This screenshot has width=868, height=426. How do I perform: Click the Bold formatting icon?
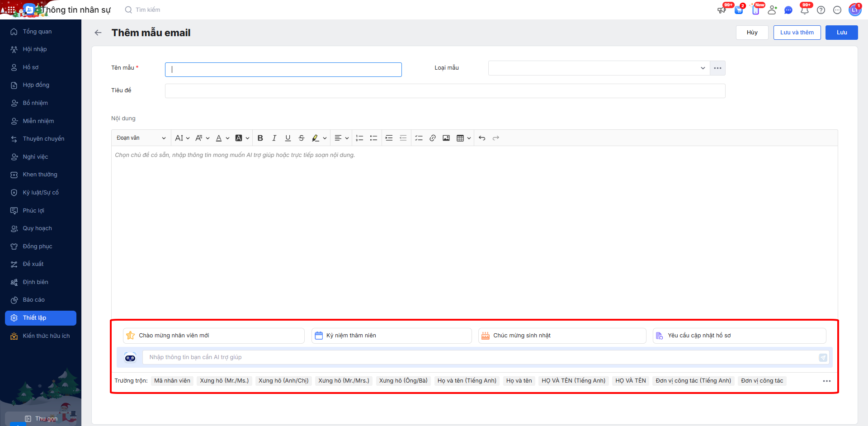[x=260, y=138]
